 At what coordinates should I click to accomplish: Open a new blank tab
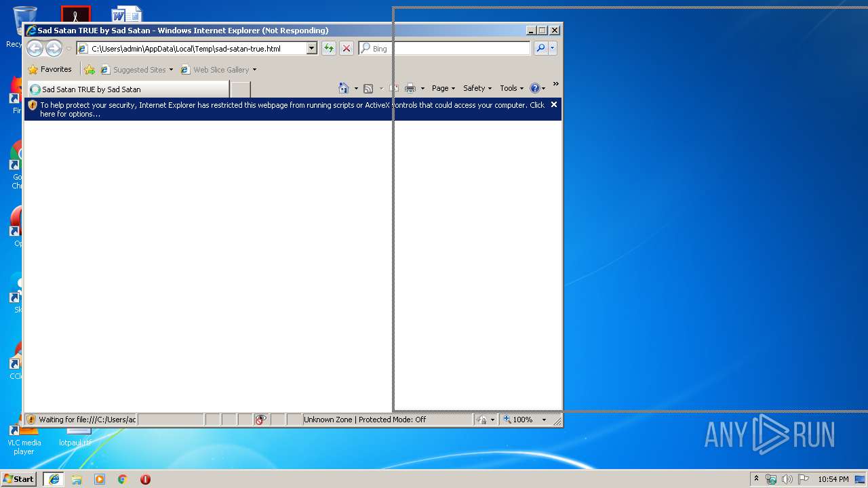[x=241, y=89]
